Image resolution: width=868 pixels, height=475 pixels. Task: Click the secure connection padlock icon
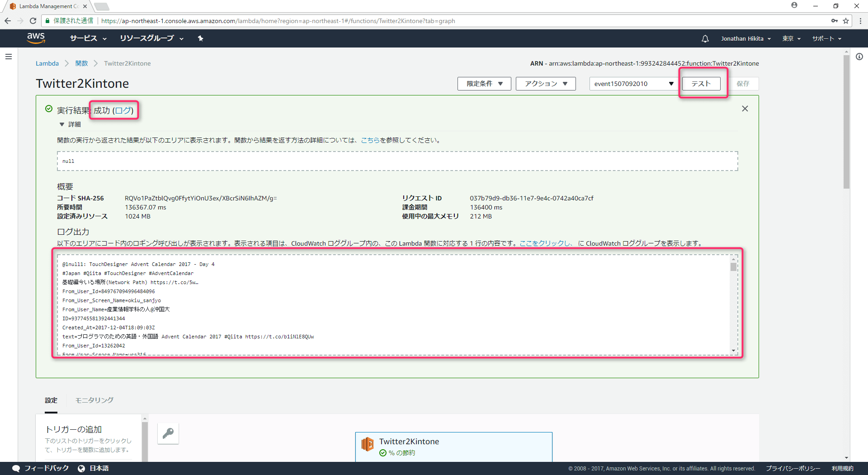(47, 21)
